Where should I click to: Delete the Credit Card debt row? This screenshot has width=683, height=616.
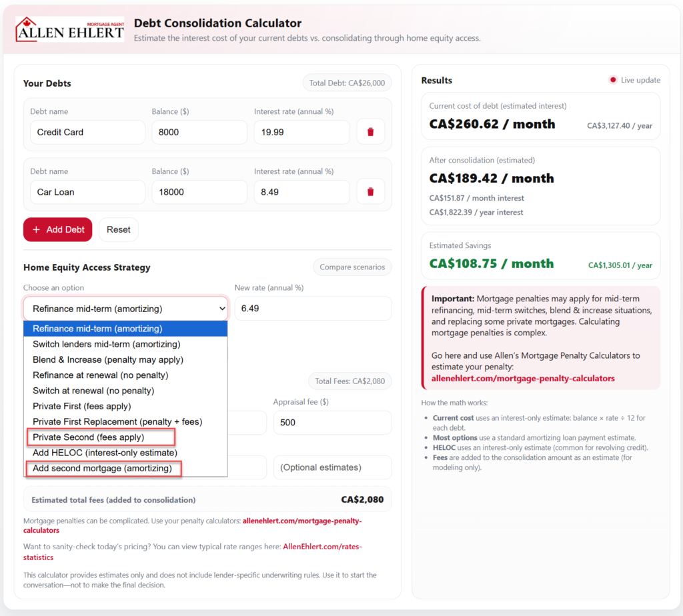pos(370,132)
